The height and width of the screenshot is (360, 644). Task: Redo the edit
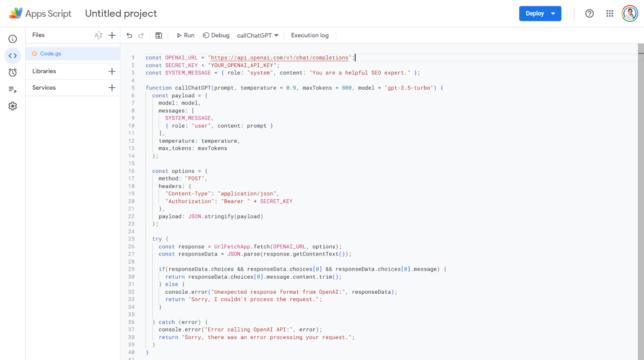point(142,35)
